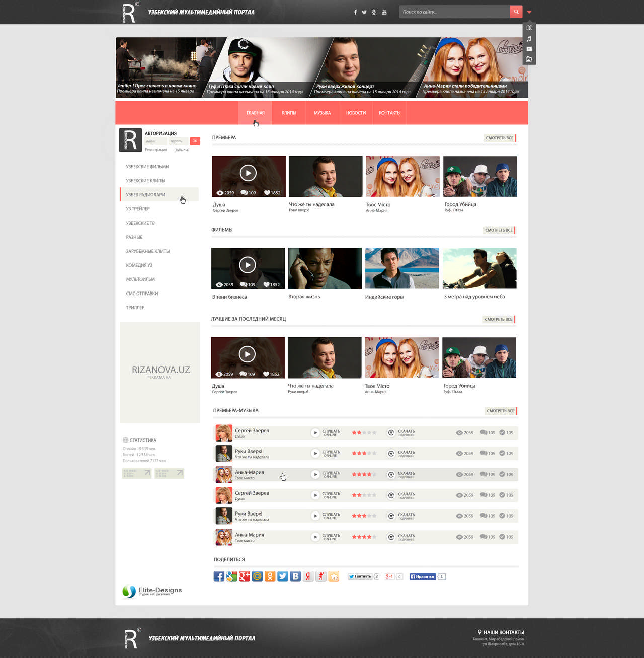Open the YouTube icon in the header

(x=384, y=12)
